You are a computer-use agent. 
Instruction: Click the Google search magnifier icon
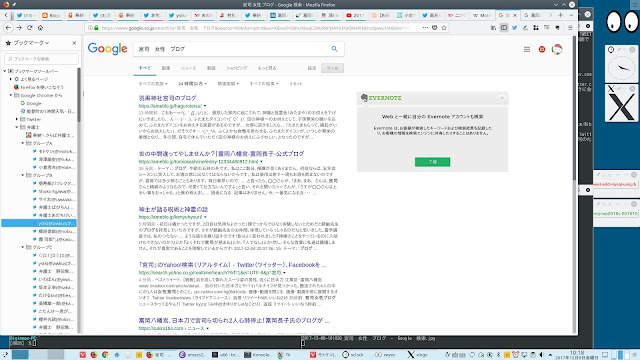[334, 49]
